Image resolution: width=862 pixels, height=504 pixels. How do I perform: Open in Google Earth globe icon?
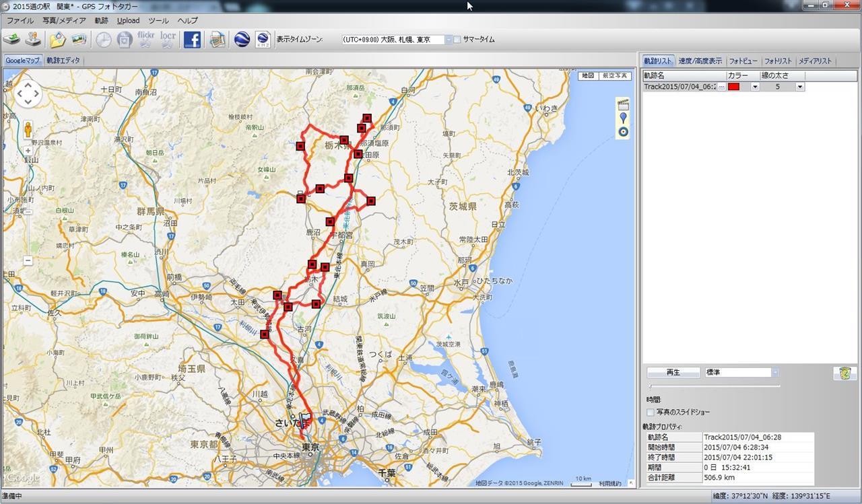tap(242, 40)
